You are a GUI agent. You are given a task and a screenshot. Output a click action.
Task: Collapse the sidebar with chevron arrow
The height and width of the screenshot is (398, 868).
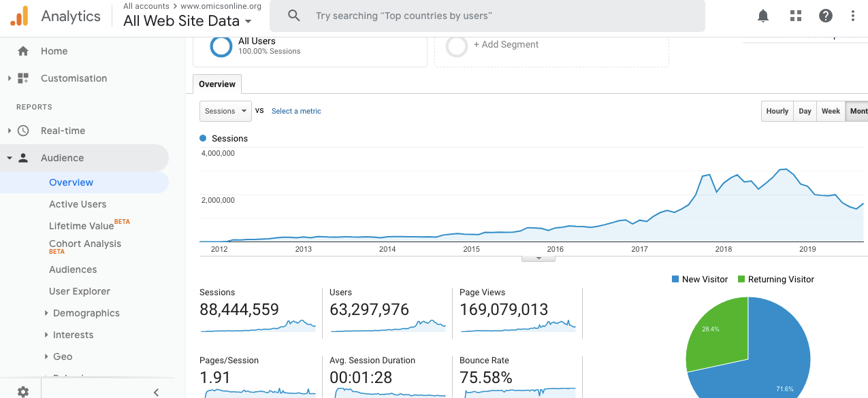point(156,392)
